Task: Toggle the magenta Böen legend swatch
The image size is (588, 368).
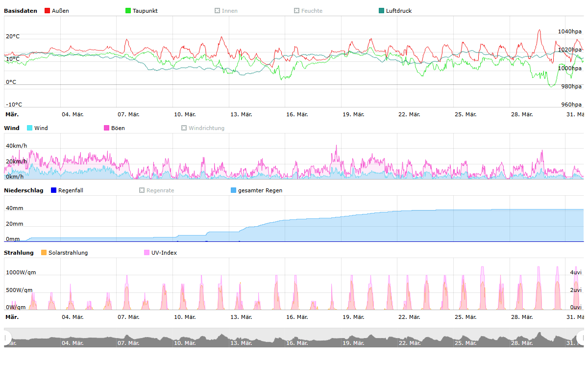Action: coord(107,128)
